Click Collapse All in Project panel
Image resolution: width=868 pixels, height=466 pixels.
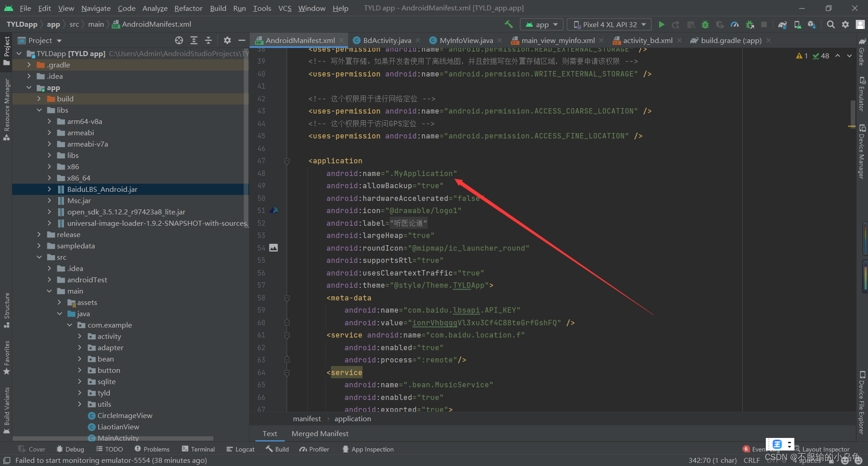(208, 40)
